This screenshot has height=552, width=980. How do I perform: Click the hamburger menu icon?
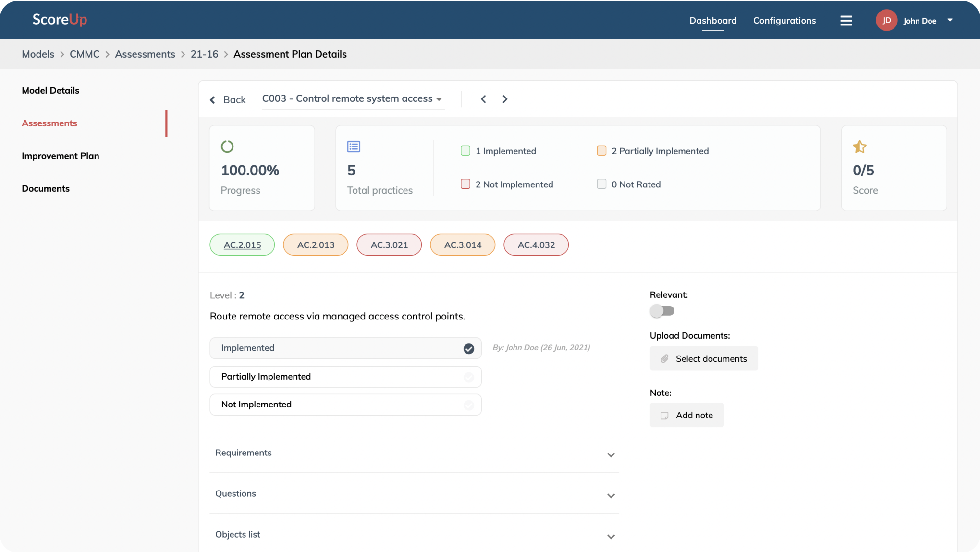pyautogui.click(x=846, y=21)
